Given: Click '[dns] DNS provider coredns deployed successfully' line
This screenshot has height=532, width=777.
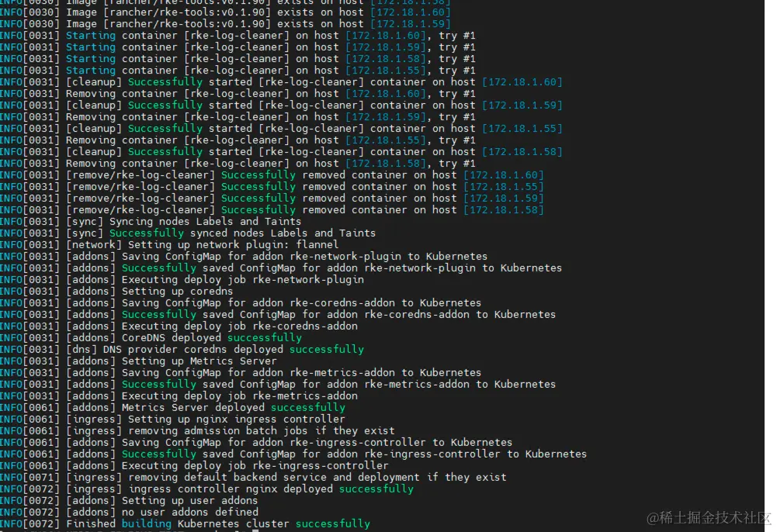Looking at the screenshot, I should 182,350.
